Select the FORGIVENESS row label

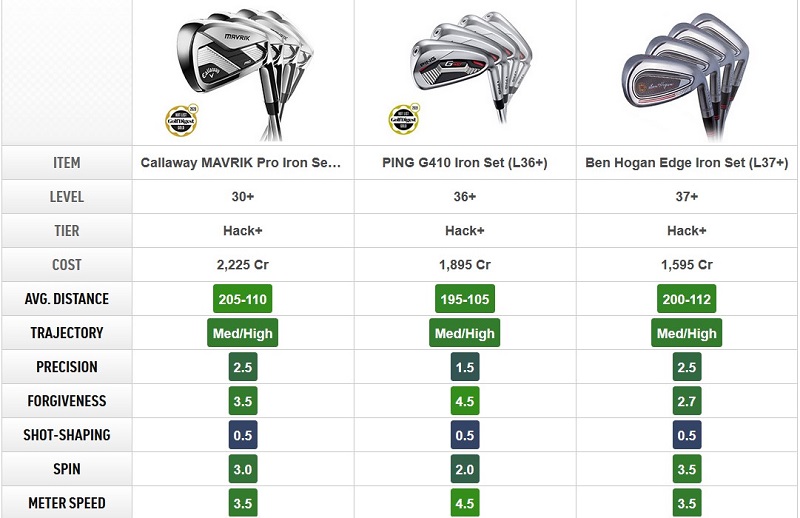click(x=67, y=401)
